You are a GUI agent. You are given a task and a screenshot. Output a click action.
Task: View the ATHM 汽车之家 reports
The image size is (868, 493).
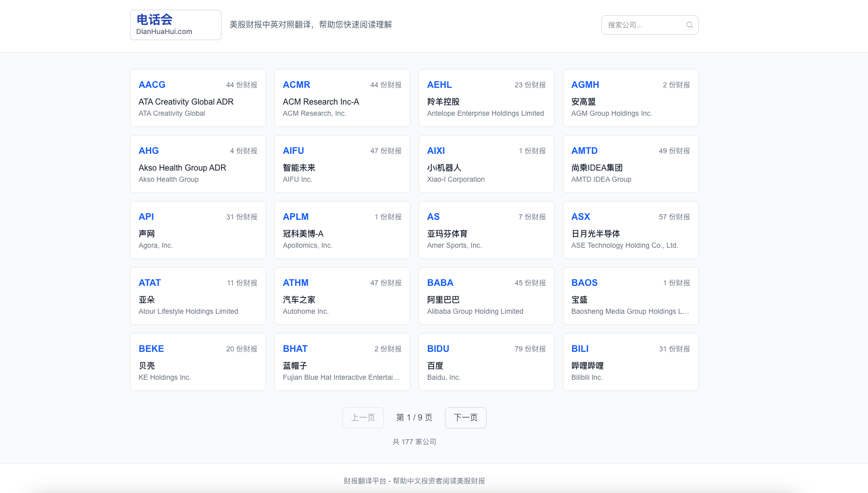(342, 296)
